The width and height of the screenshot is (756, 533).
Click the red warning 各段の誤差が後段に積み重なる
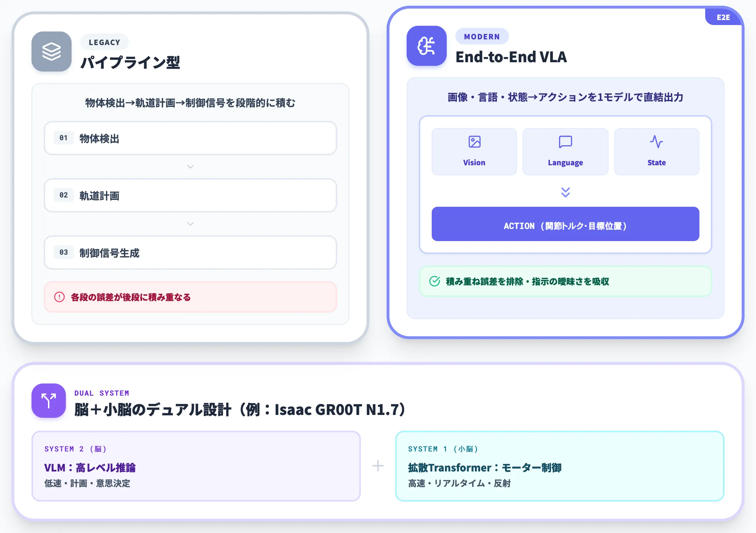tap(190, 297)
